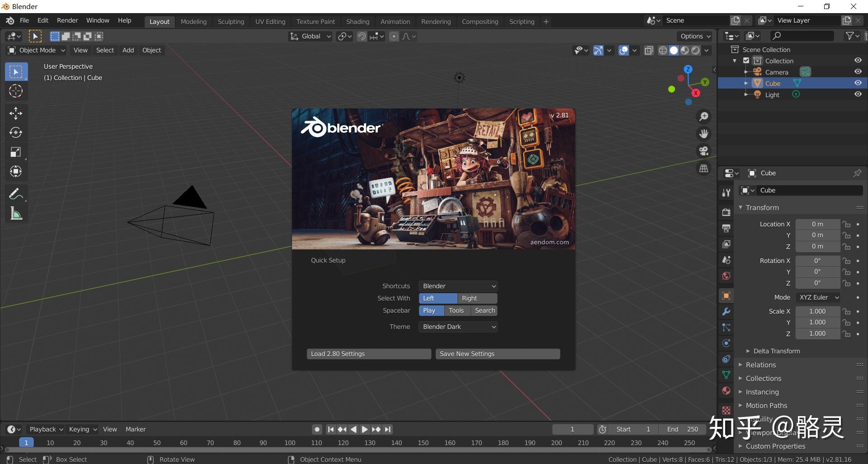Open the Material properties tab

coord(726,391)
